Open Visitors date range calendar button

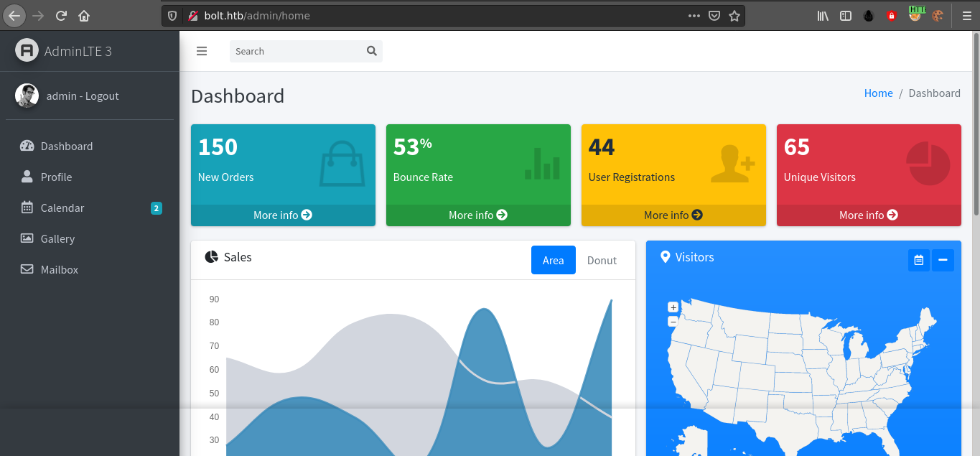click(x=918, y=260)
